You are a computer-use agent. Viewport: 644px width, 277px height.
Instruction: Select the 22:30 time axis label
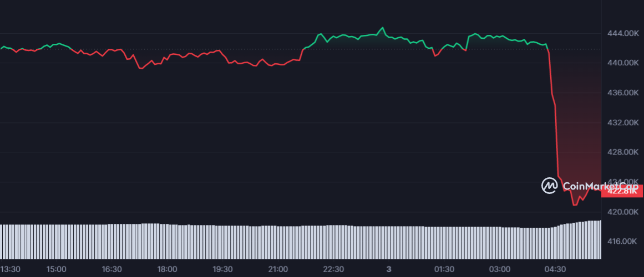pyautogui.click(x=333, y=269)
